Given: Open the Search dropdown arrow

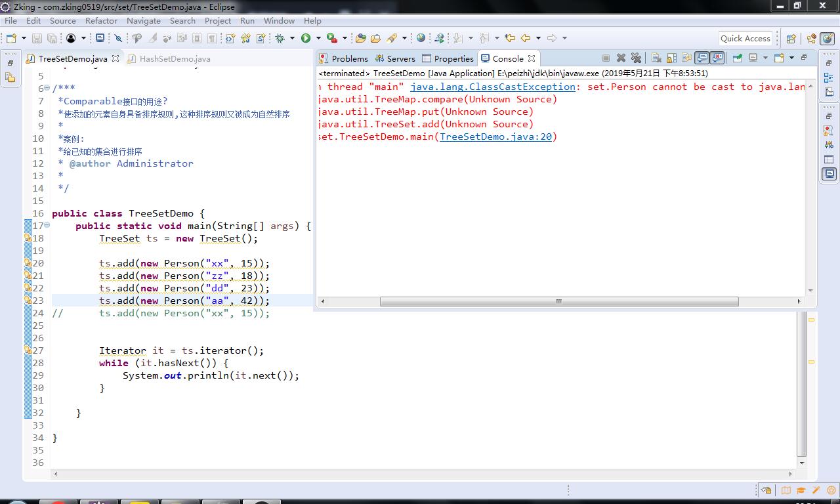Looking at the screenshot, I should pos(404,38).
